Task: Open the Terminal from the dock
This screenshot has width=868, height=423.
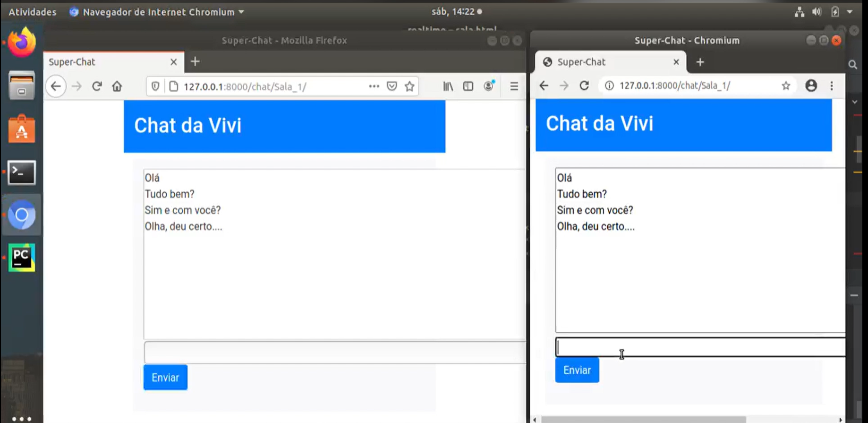Action: (x=22, y=172)
